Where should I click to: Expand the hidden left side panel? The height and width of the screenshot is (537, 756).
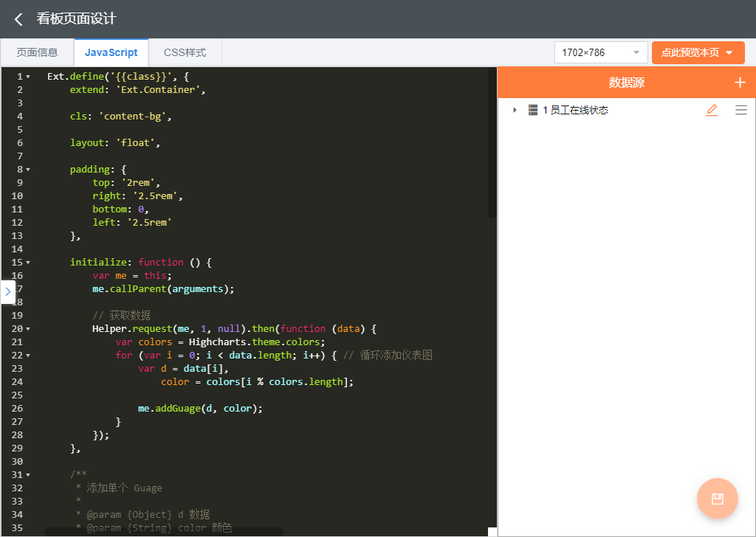7,291
